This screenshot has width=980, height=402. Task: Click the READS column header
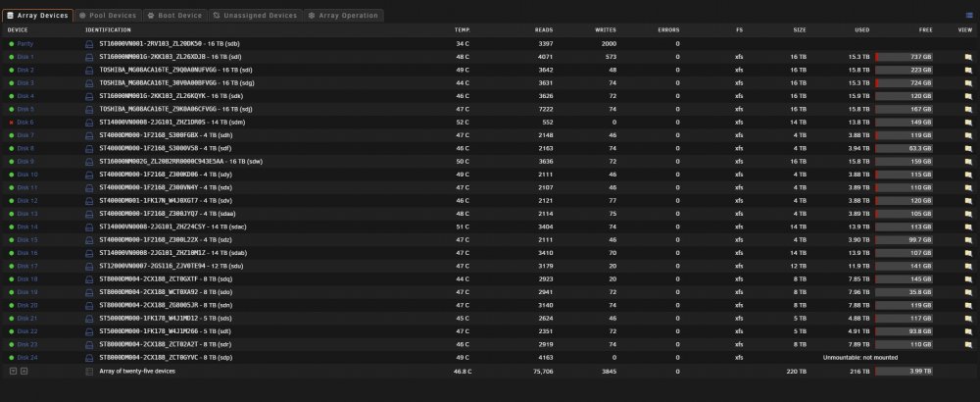544,30
